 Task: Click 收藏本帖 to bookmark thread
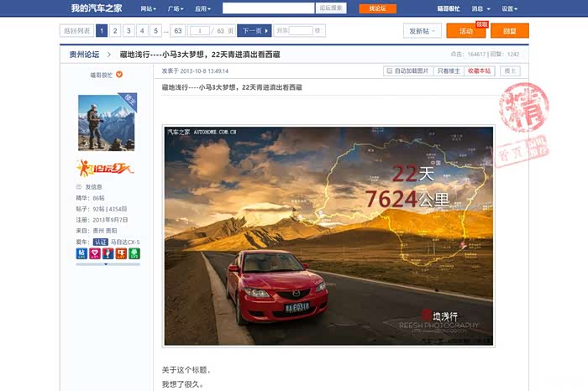[480, 70]
